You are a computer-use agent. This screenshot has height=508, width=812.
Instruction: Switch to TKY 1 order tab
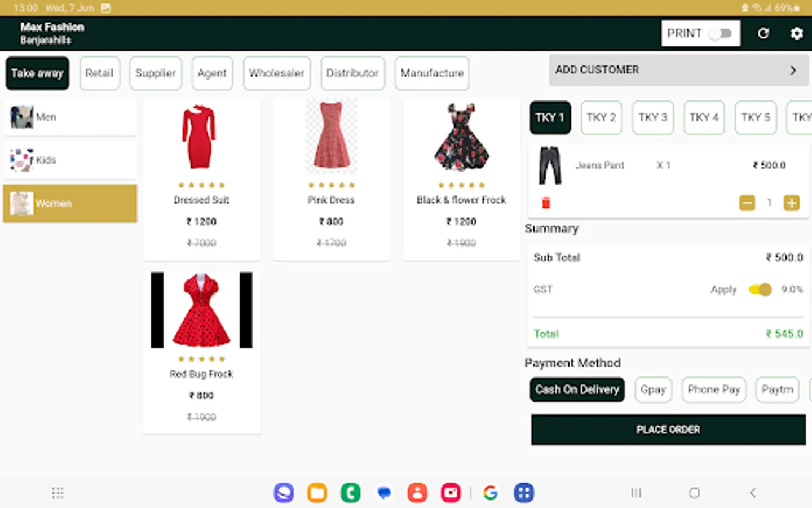coord(550,117)
